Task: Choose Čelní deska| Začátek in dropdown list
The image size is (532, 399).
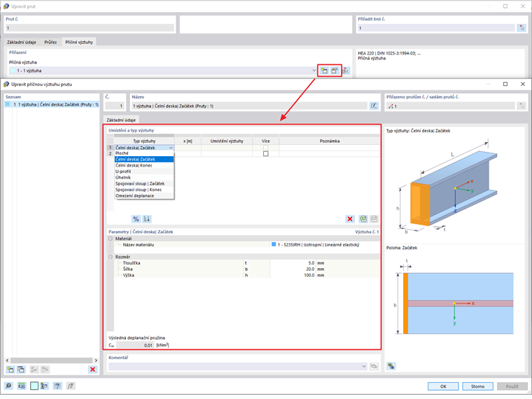Action: (x=144, y=159)
